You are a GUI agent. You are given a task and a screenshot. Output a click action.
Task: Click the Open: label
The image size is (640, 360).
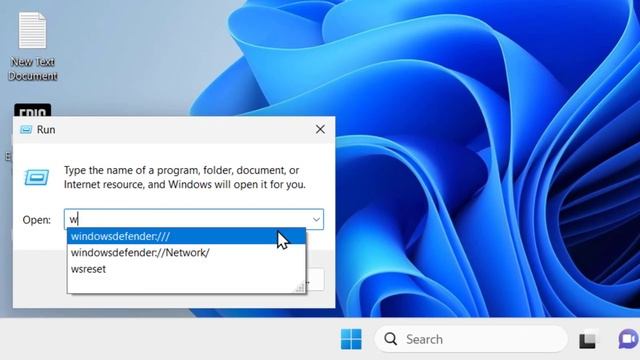pos(37,220)
